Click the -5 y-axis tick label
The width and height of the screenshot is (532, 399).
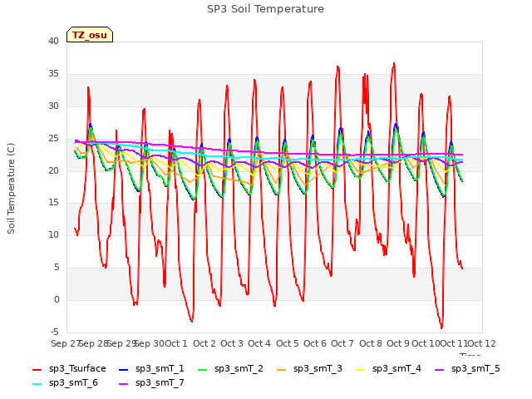tap(55, 332)
